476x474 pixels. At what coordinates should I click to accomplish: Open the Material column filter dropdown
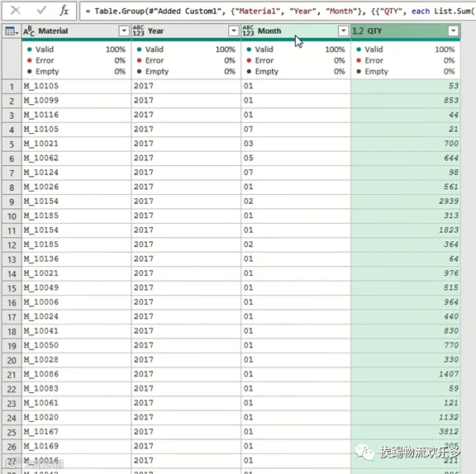pyautogui.click(x=124, y=31)
